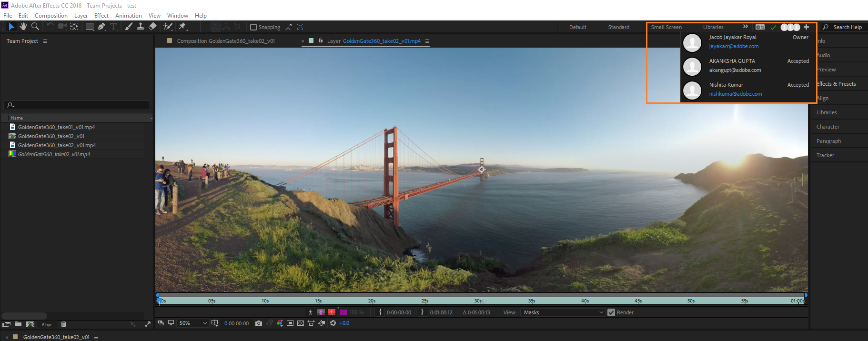This screenshot has width=868, height=341.
Task: Open the Team Project panel menu
Action: point(45,41)
